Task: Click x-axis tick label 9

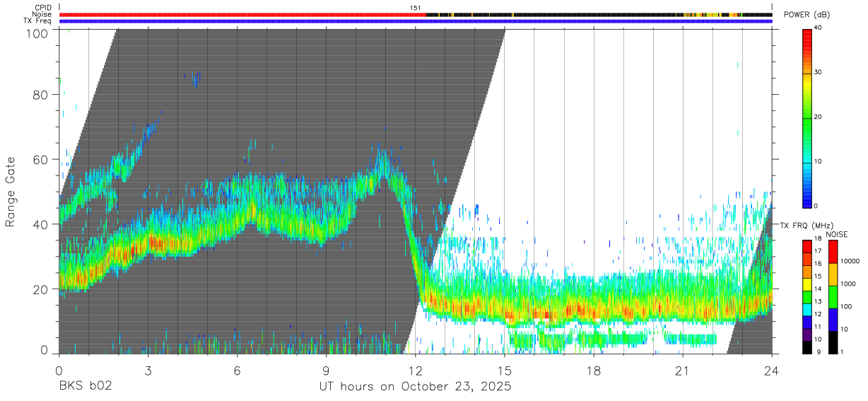Action: coord(327,371)
